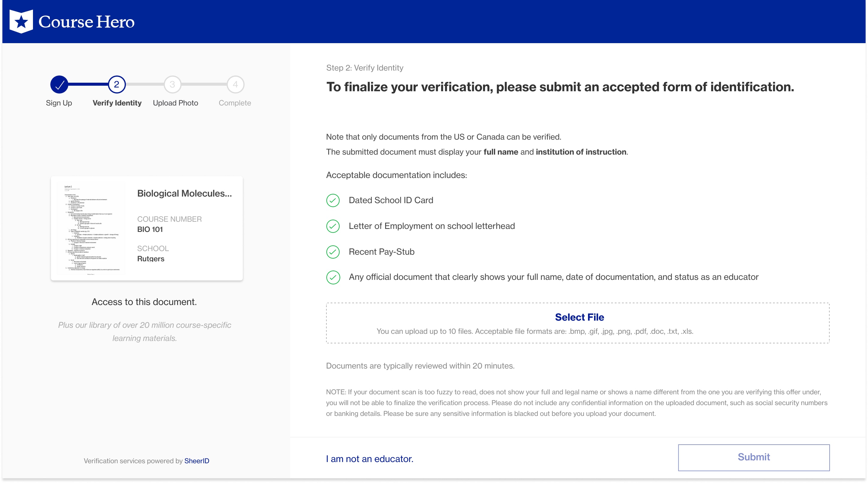Click the "I am not an educator" link

(369, 459)
